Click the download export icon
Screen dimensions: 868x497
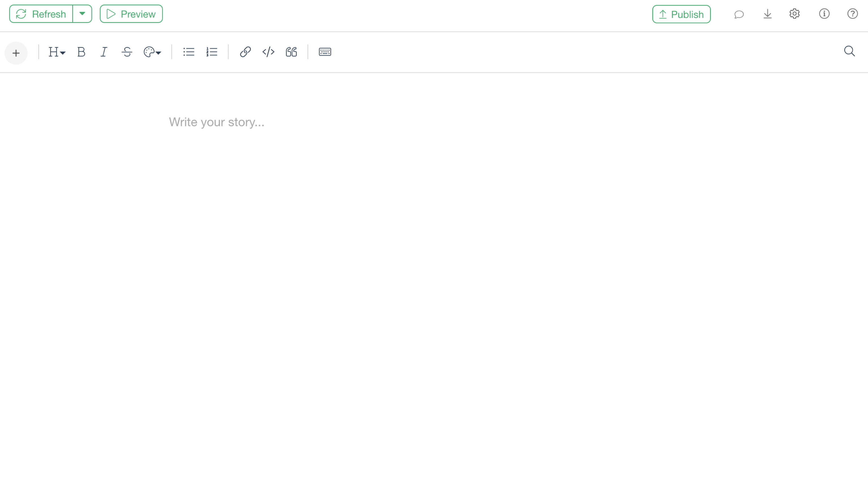click(767, 14)
